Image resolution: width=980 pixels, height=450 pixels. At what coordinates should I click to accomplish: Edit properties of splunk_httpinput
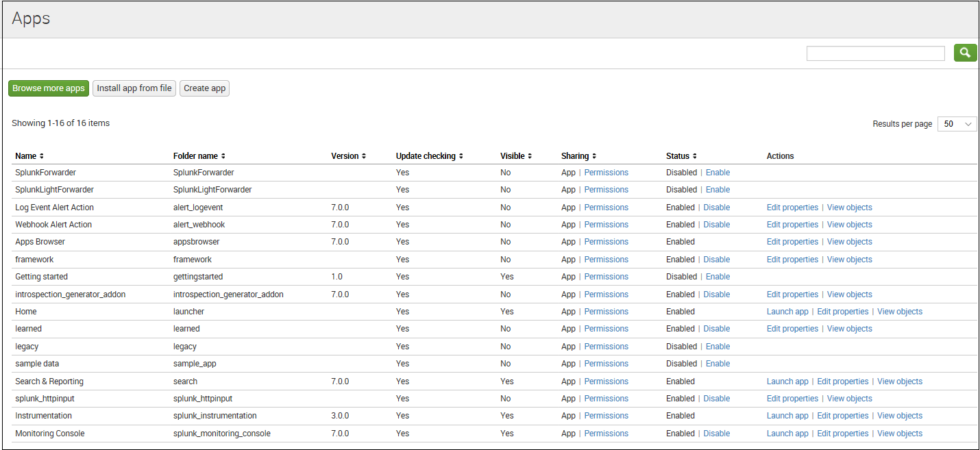pos(792,399)
